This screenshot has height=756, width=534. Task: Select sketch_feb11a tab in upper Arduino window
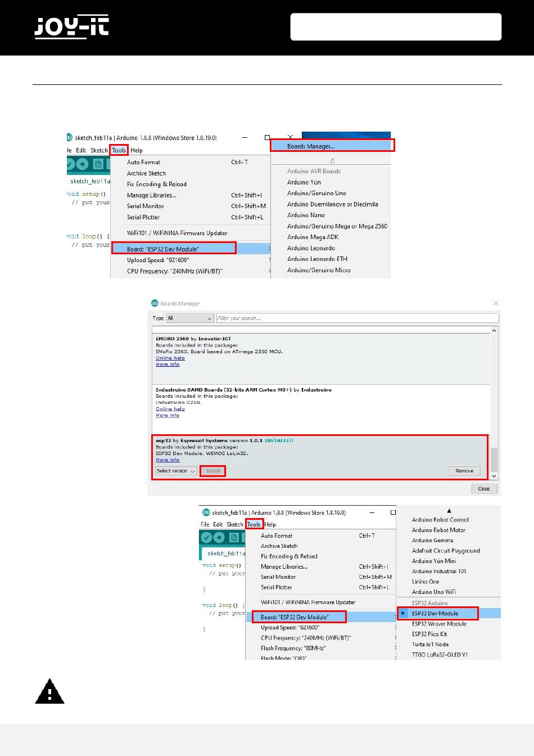90,181
